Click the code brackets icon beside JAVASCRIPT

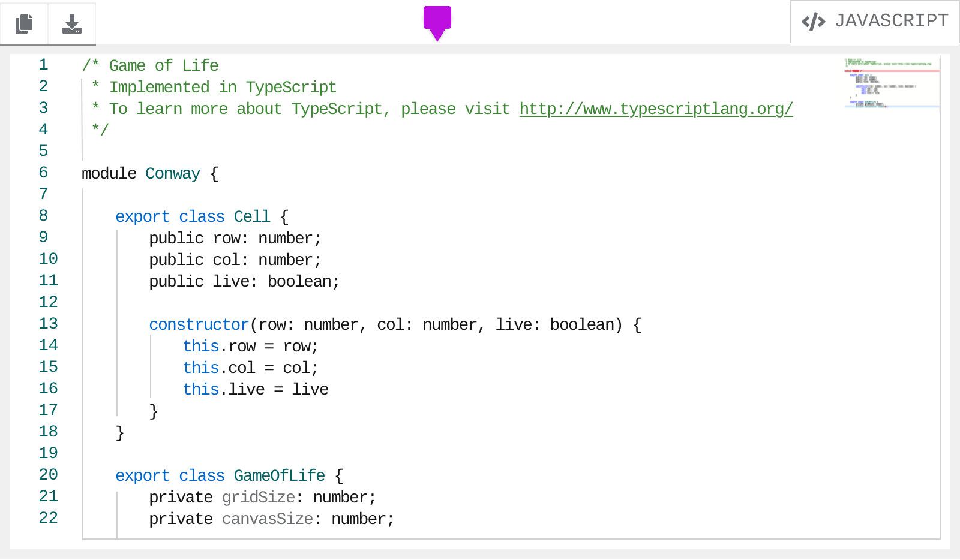click(x=813, y=22)
